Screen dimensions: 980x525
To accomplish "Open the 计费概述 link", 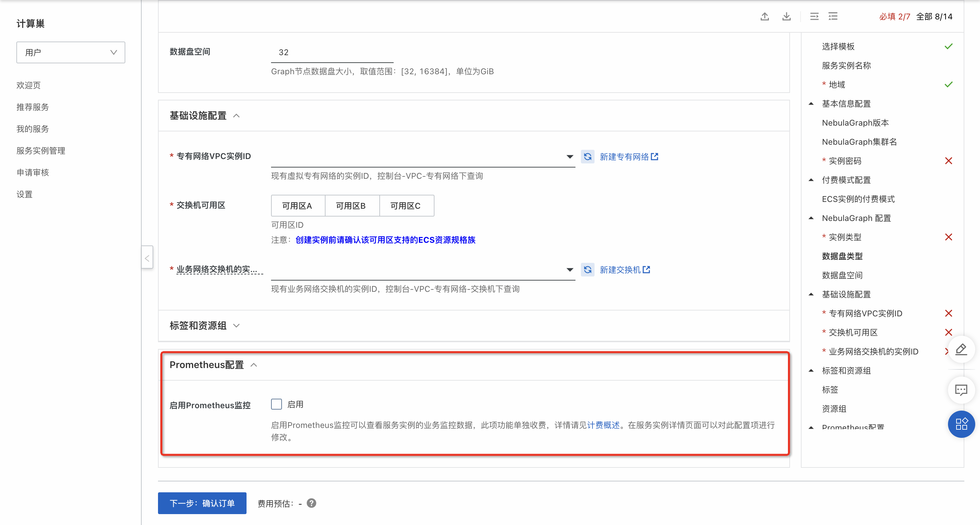I will tap(603, 425).
